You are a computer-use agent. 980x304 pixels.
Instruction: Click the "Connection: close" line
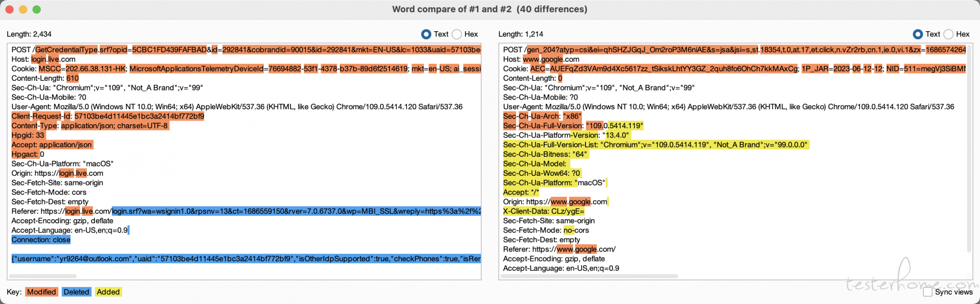[x=41, y=240]
